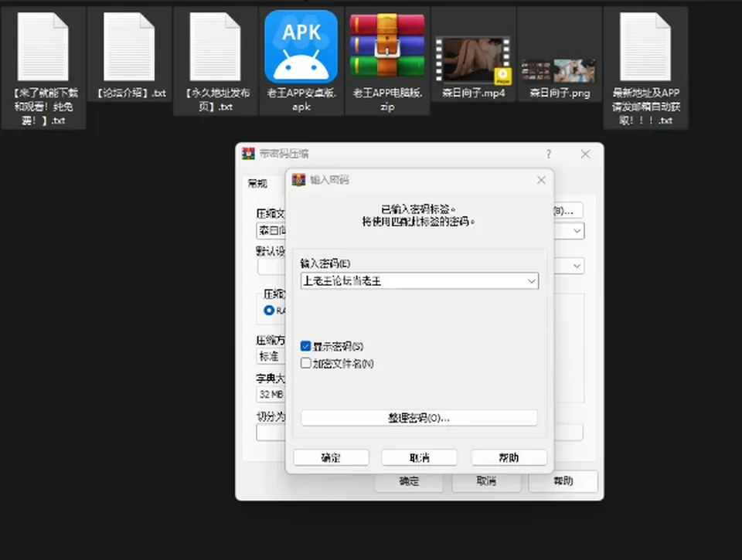Select the 森日向子.mp4 video file
The width and height of the screenshot is (742, 560).
click(473, 60)
